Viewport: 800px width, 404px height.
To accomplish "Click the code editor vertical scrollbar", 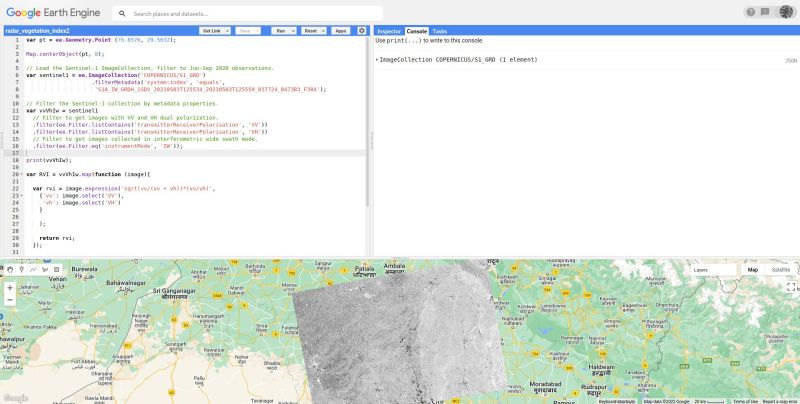I will point(367,122).
